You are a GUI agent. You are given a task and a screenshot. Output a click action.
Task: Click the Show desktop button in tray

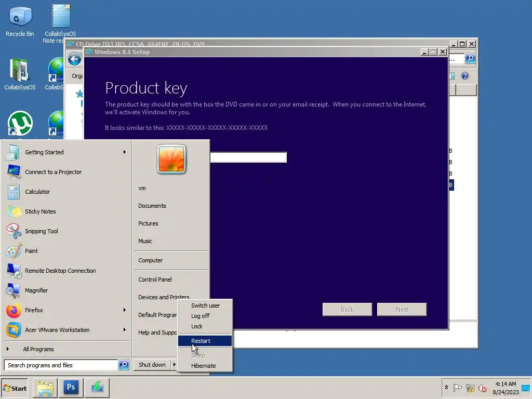526,388
